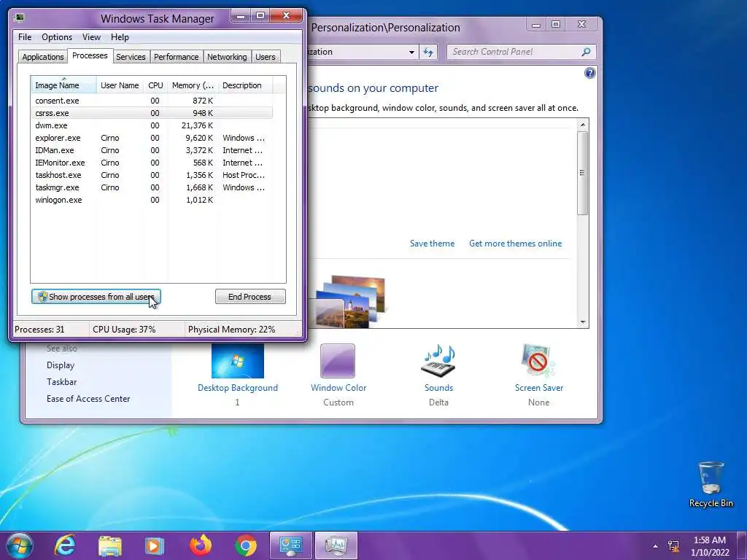Open Windows Explorer folder icon on taskbar
Viewport: 747px width, 560px height.
point(110,545)
